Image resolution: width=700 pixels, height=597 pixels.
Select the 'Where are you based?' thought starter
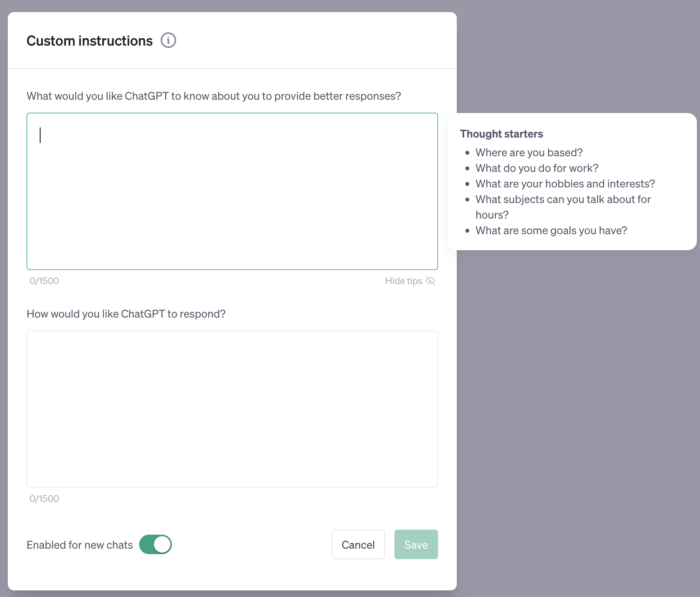529,152
